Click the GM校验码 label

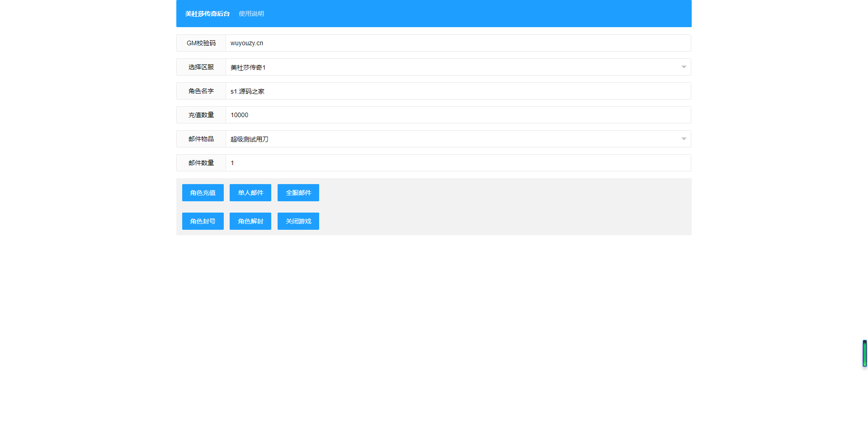(x=201, y=43)
